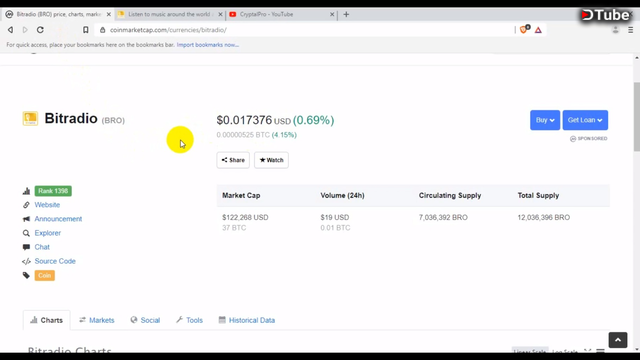
Task: Click the Rank 1398 badge
Action: click(x=53, y=191)
